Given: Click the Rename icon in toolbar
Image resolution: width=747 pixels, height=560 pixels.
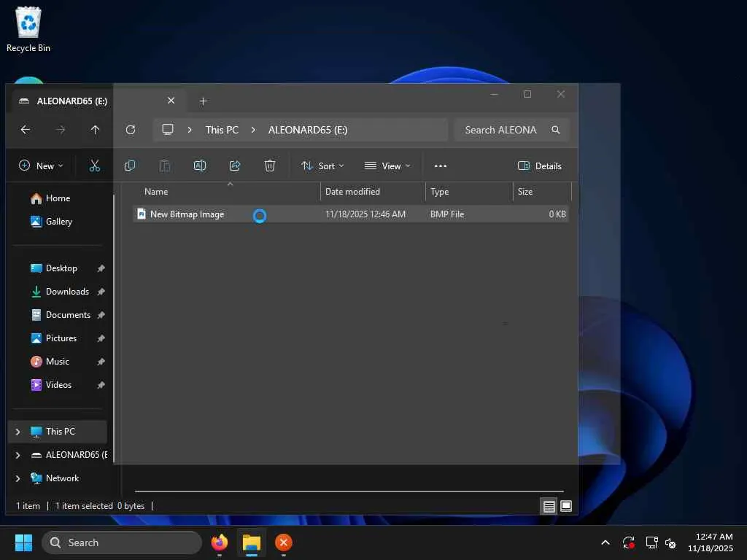Looking at the screenshot, I should click(x=200, y=166).
